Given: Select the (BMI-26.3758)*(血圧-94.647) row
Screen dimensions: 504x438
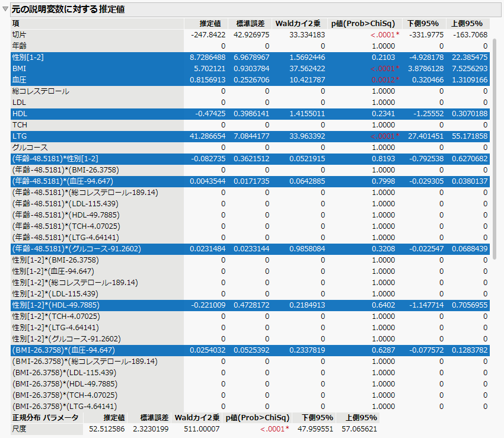Looking at the screenshot, I should click(x=250, y=350).
